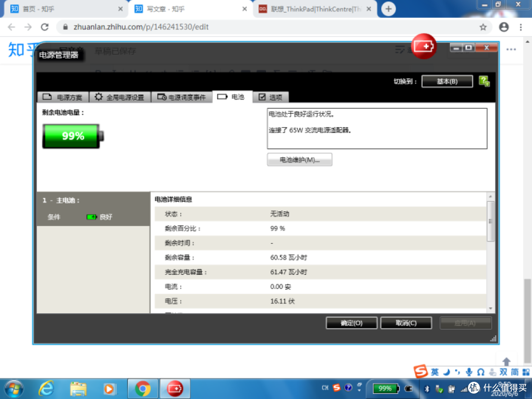Bookmark this page with star icon

coord(483,27)
